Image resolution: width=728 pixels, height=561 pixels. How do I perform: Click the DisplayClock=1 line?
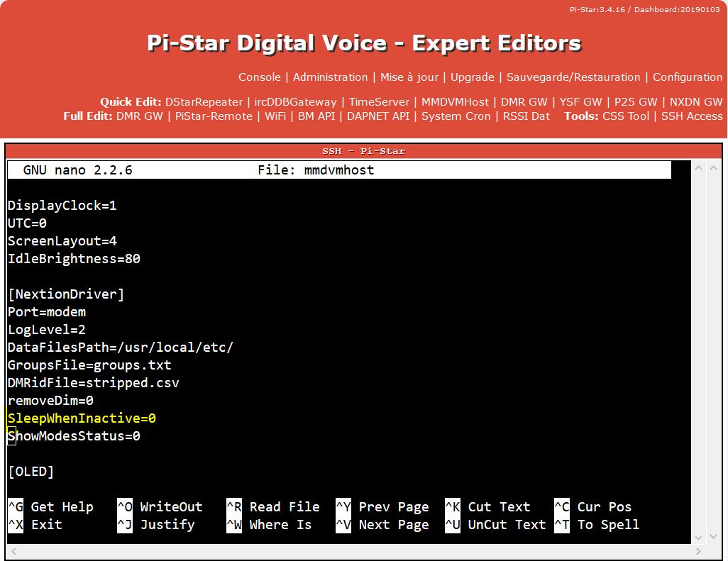point(62,206)
